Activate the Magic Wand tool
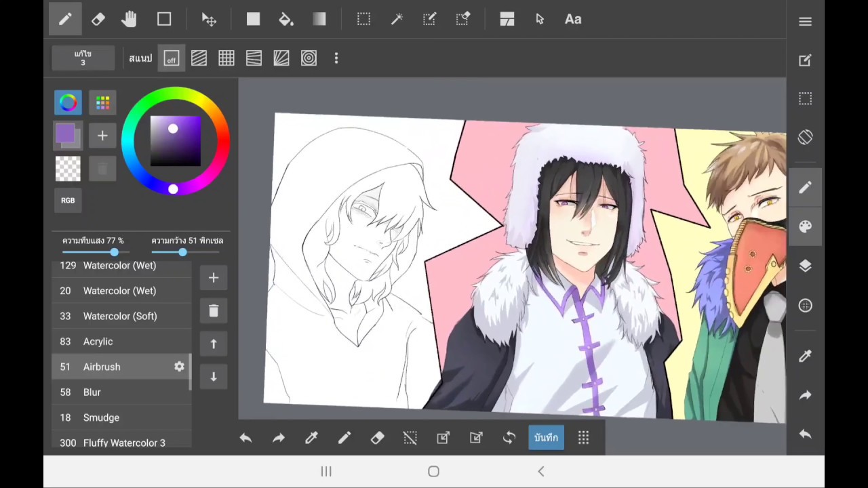The height and width of the screenshot is (488, 868). [397, 19]
